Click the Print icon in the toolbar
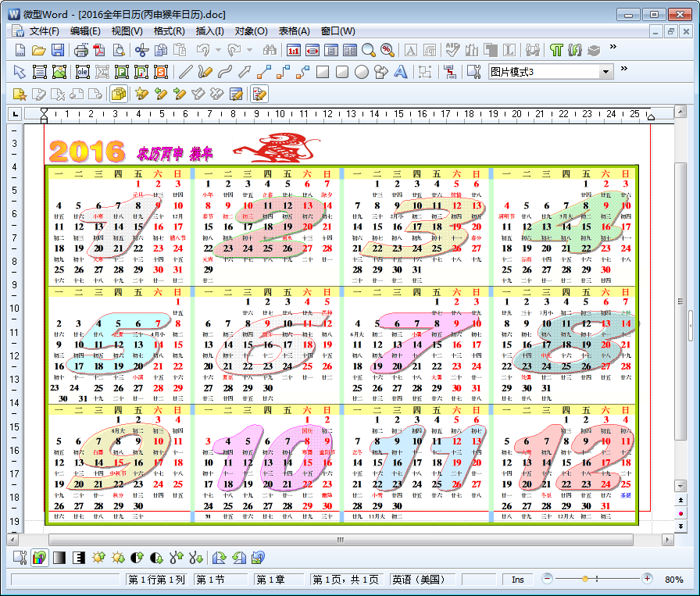Screen dimensions: 700x596 (x=80, y=51)
